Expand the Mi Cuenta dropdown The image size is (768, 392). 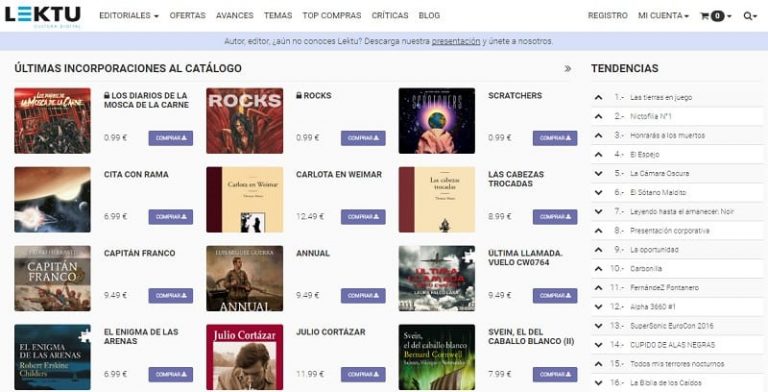coord(663,16)
